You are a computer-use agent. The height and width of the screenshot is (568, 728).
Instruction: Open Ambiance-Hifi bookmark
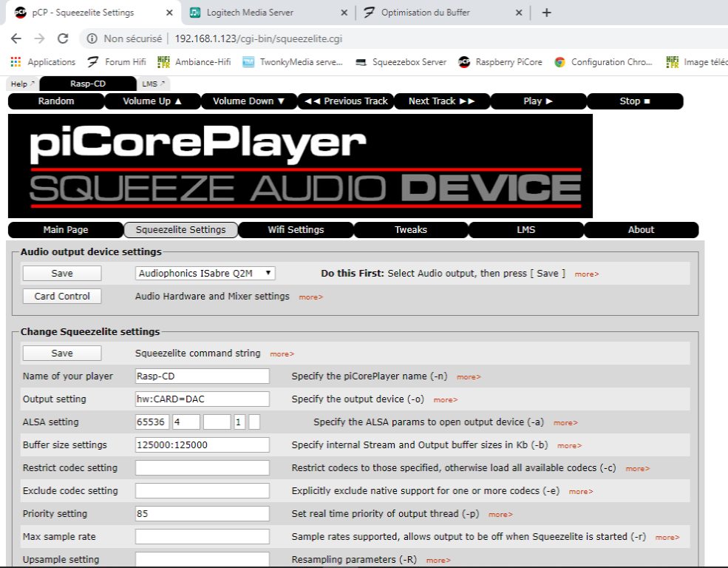[x=194, y=62]
